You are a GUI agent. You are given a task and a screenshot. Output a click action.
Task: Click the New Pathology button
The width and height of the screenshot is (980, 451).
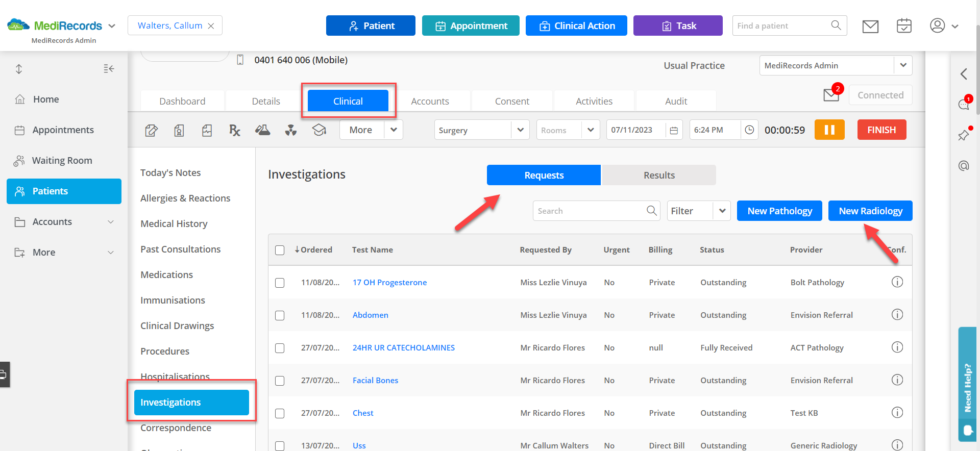point(779,211)
